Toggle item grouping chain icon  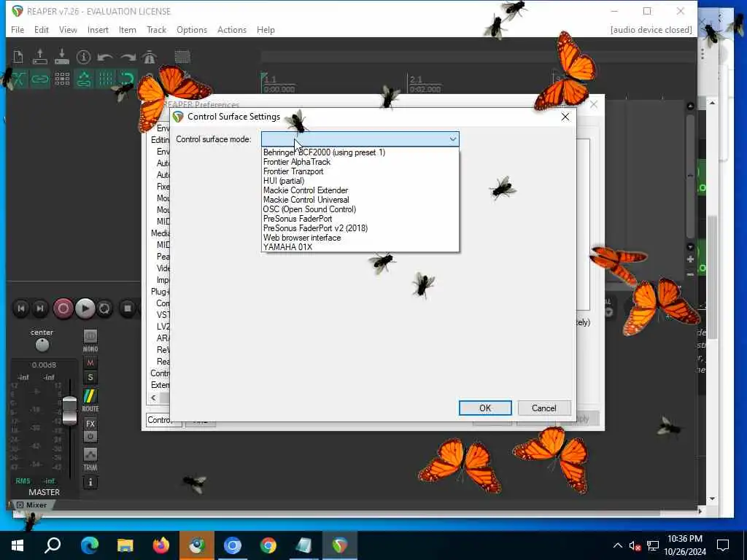(x=40, y=79)
